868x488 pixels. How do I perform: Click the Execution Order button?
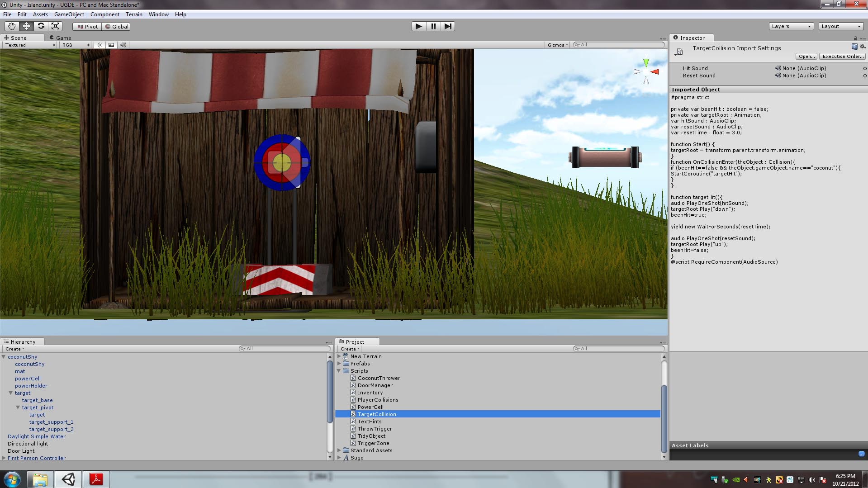tap(843, 57)
